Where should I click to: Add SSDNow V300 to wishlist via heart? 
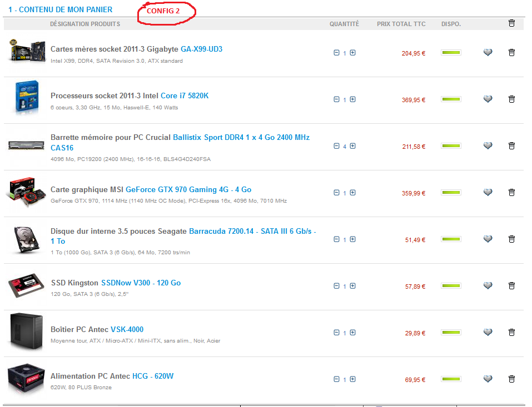[x=488, y=286]
